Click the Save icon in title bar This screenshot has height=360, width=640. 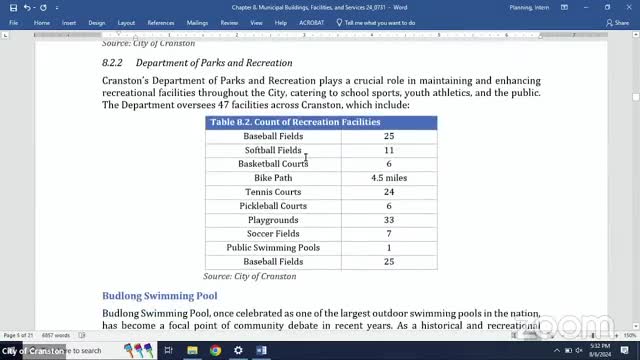(x=13, y=8)
